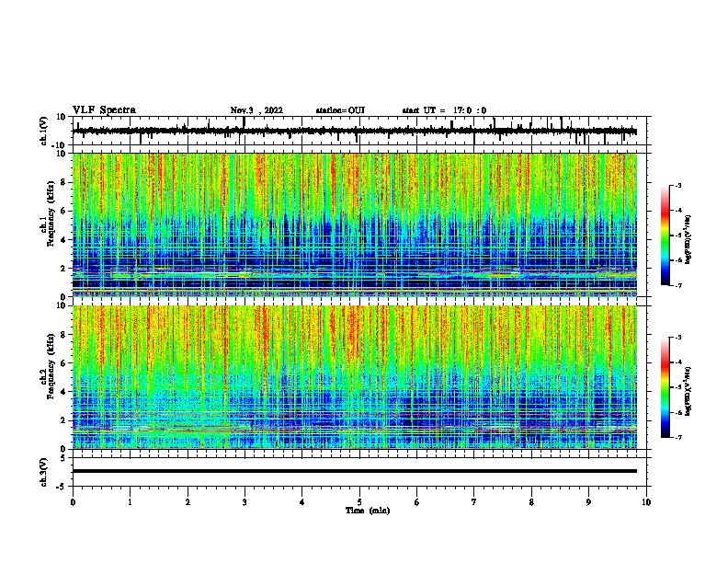Click the ch.2 spectrogram color bar
Screen dimensions: 728x563
(665, 387)
